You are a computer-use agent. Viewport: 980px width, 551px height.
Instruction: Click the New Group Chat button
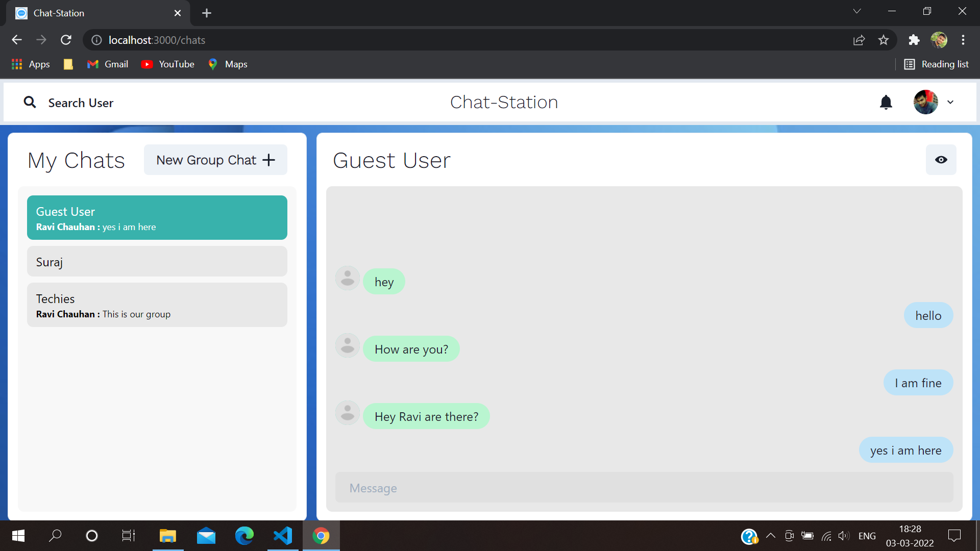click(215, 160)
